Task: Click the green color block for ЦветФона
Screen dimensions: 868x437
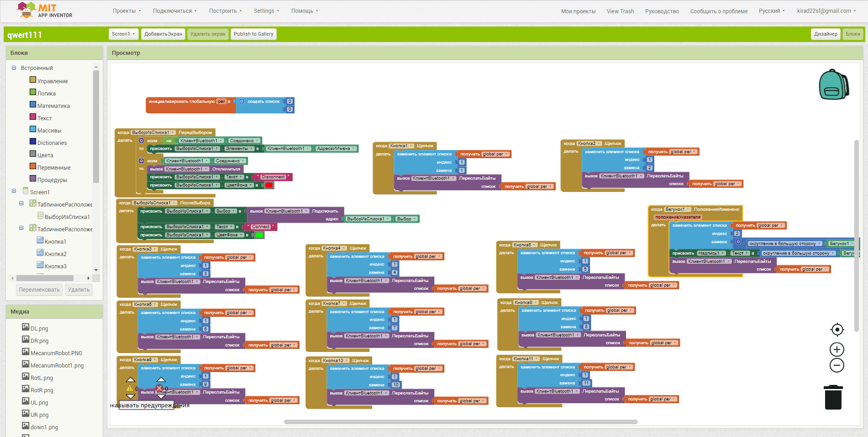Action: pyautogui.click(x=259, y=235)
